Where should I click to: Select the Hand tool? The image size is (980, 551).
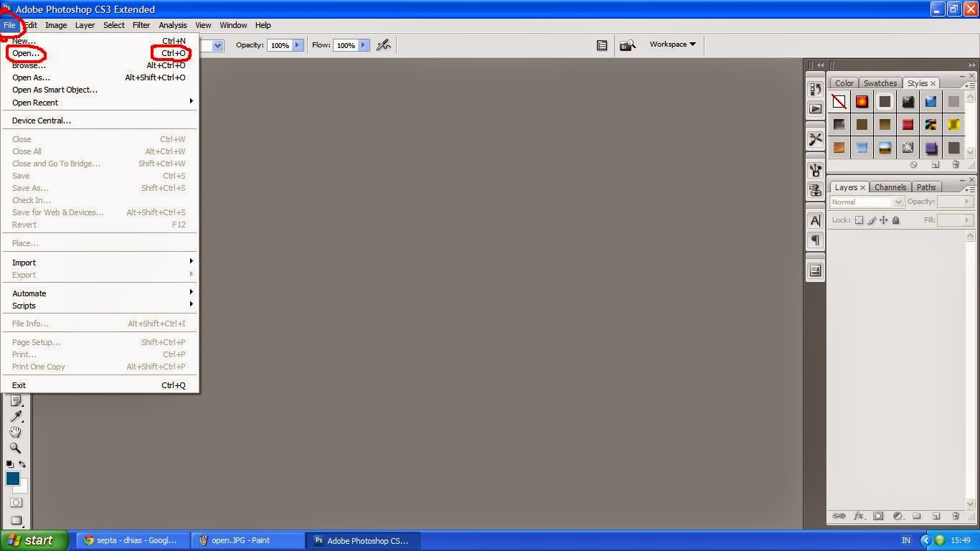[x=16, y=433]
